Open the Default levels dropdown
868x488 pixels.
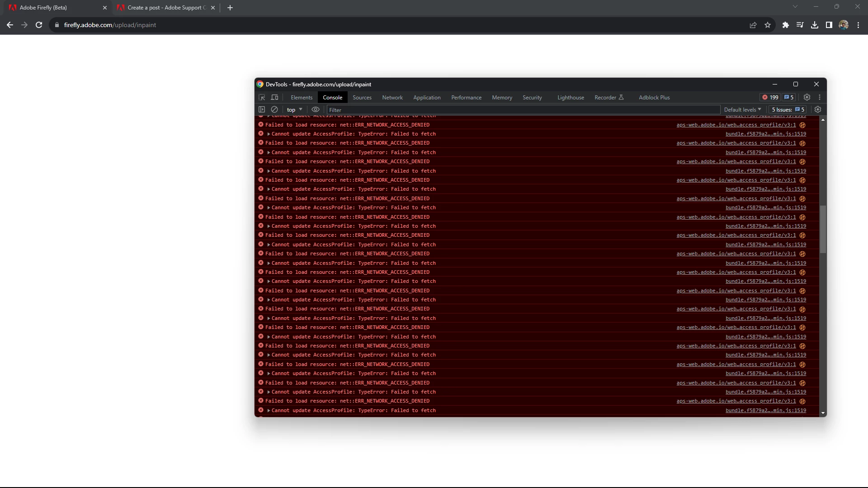click(742, 109)
